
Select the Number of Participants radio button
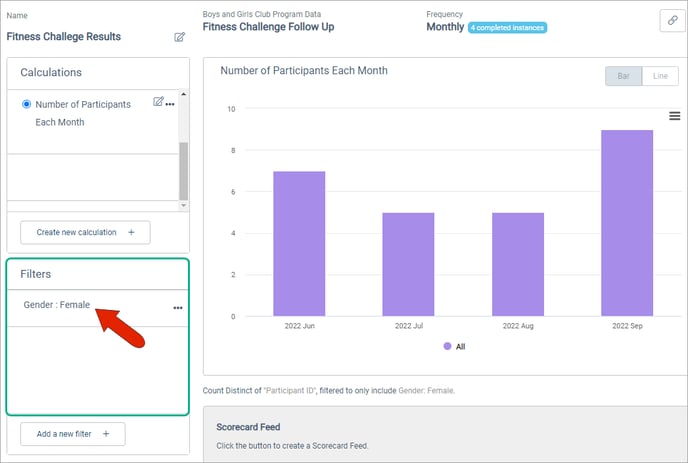(x=27, y=104)
